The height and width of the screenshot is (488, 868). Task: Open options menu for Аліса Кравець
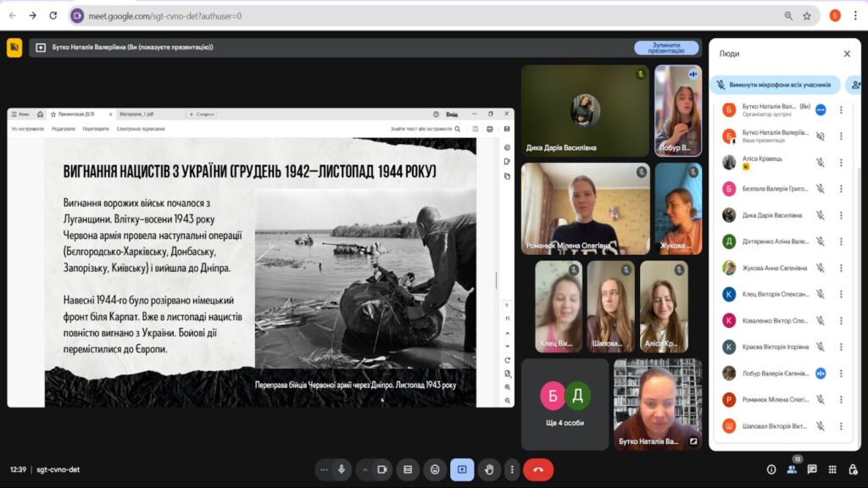(841, 162)
